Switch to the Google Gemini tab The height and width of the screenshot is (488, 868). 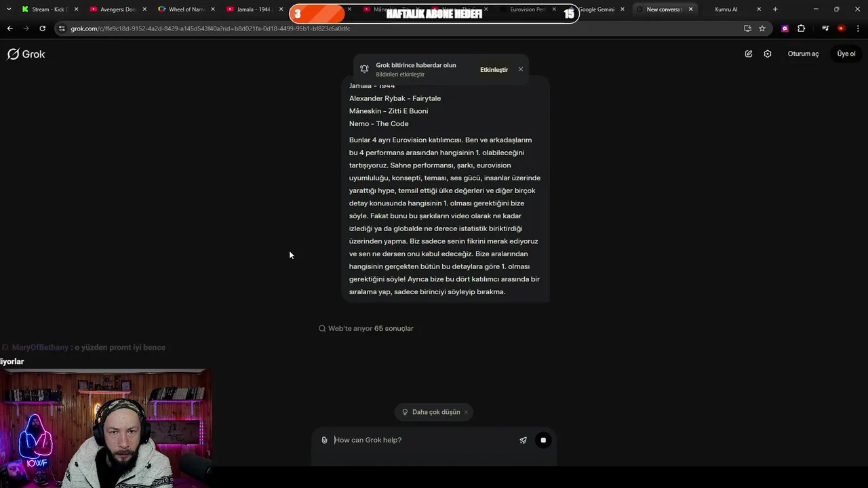click(597, 9)
